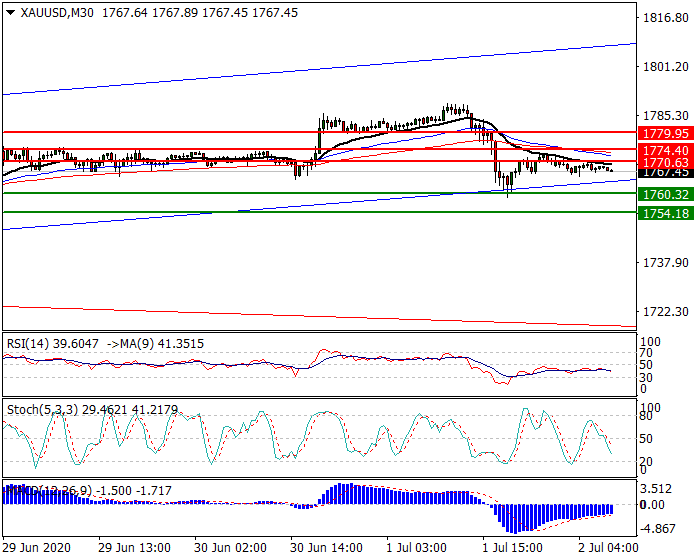Open the chart menu triangle beside XAUUSD
Viewport: 700px width, 560px height.
10,13
